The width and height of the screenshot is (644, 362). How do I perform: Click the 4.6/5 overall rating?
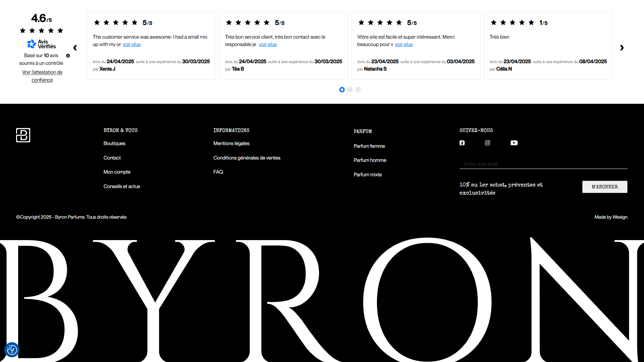pos(41,18)
